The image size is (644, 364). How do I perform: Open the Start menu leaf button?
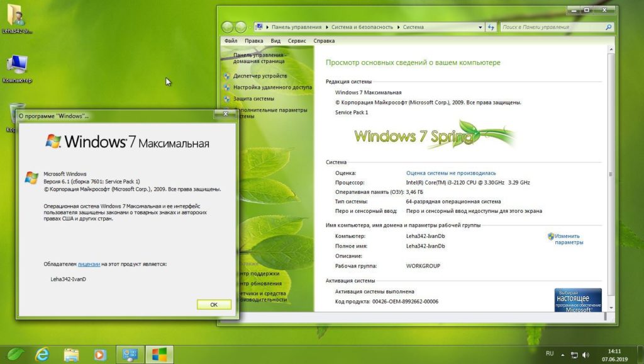pyautogui.click(x=16, y=354)
